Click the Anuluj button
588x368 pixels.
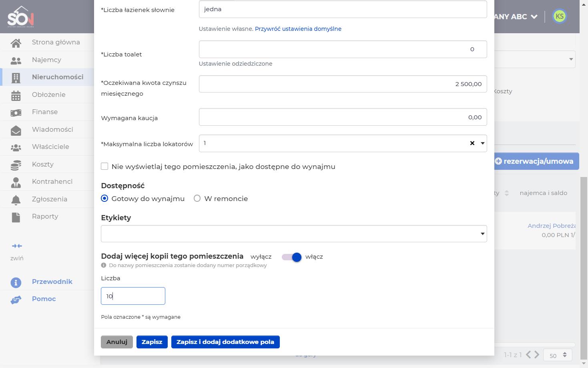pyautogui.click(x=117, y=342)
